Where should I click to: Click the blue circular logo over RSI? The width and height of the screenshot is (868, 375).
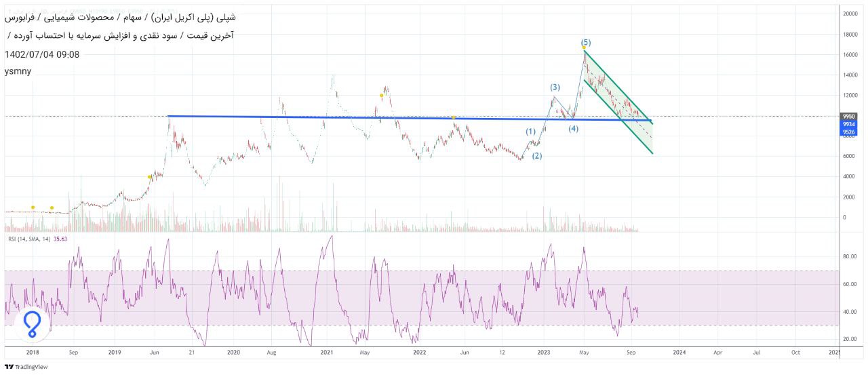(x=33, y=324)
